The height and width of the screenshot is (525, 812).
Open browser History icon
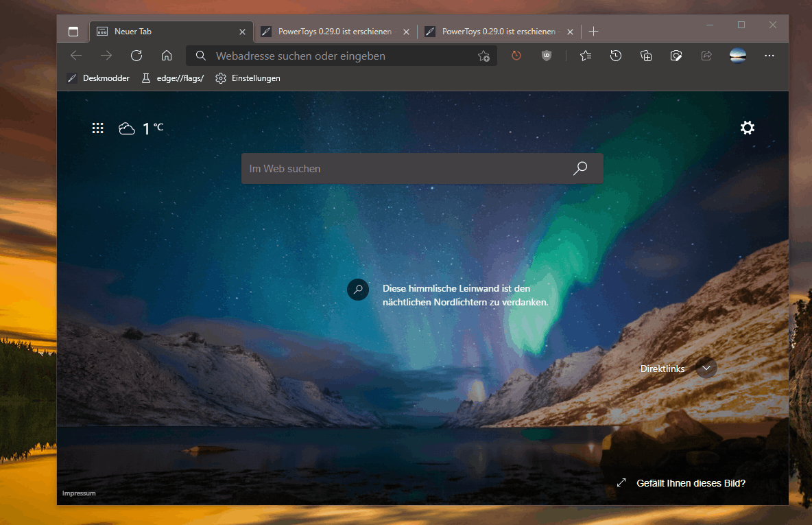[615, 56]
